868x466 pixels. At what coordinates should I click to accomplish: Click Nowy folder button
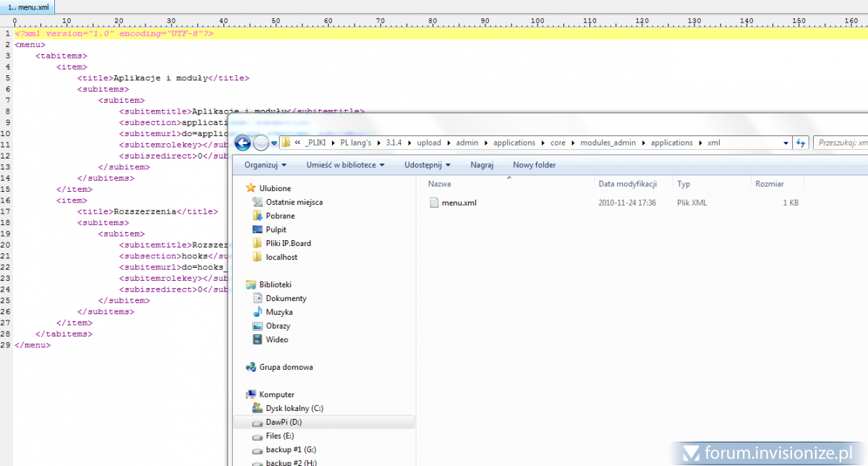pos(534,165)
